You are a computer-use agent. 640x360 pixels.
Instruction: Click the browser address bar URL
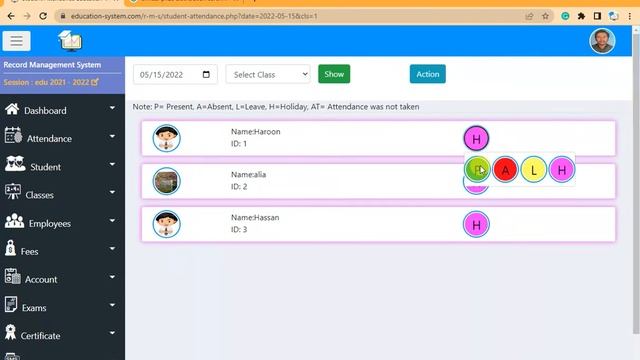[194, 16]
